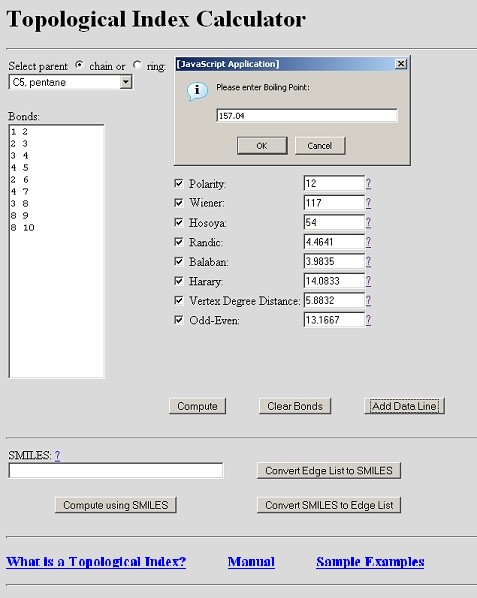Confirm boiling point with OK button
This screenshot has width=477, height=598.
pos(262,146)
